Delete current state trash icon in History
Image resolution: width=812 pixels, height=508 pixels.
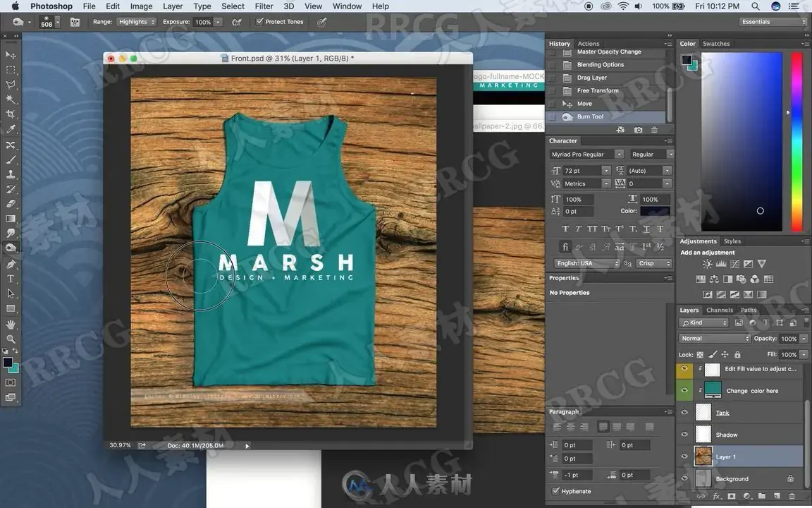654,130
